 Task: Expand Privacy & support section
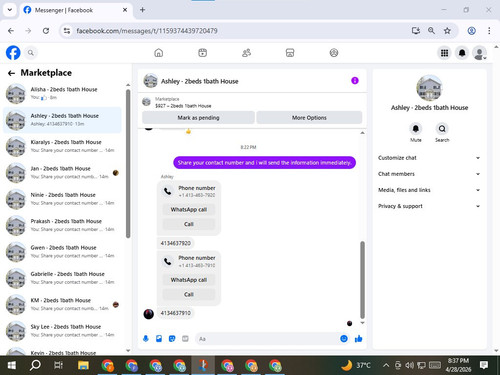(x=429, y=206)
